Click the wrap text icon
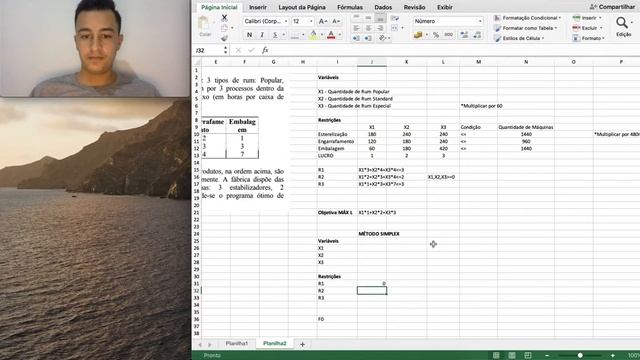This screenshot has height=360, width=640. point(395,18)
